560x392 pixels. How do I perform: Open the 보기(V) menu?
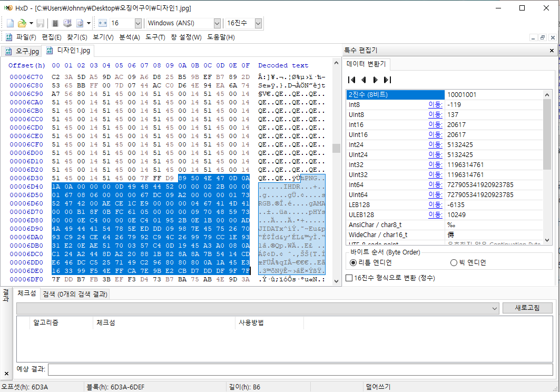[x=103, y=37]
